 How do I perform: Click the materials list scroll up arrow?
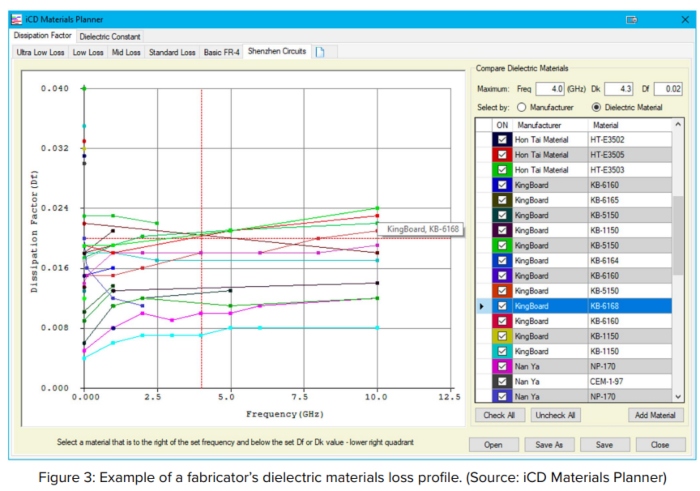(678, 125)
